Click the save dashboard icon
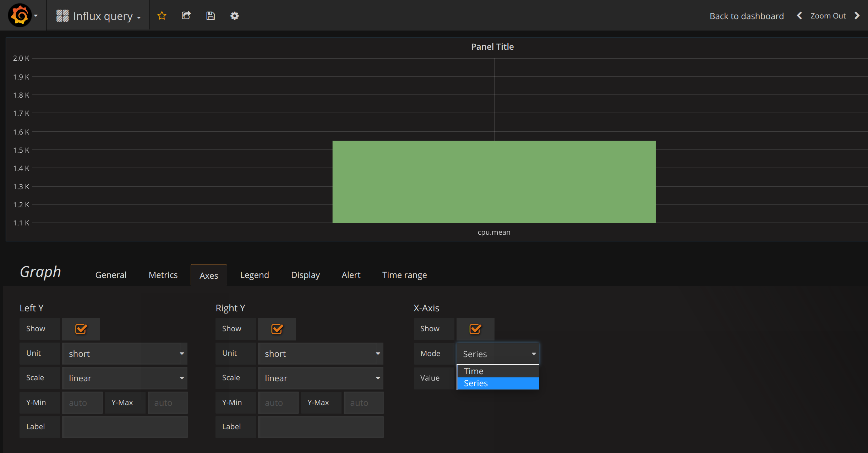The height and width of the screenshot is (453, 868). tap(211, 16)
